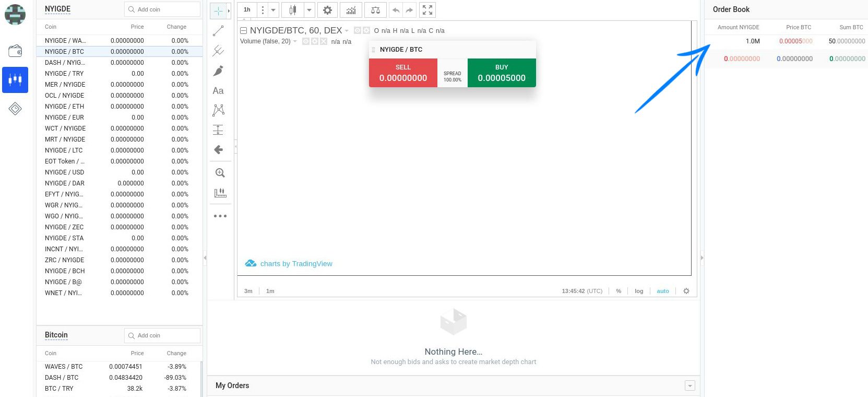The height and width of the screenshot is (397, 868).
Task: Select the NYIGDE / BTC pair row
Action: click(120, 52)
